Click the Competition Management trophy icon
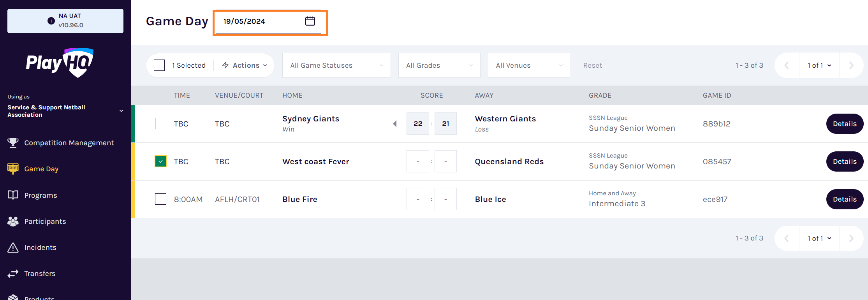Screen dimensions: 868x300 pos(13,143)
